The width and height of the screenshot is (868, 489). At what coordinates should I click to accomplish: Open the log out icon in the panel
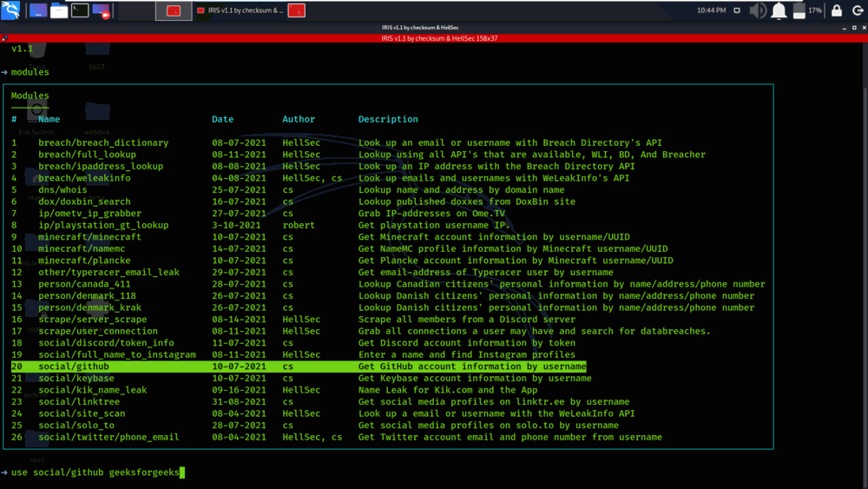(858, 10)
